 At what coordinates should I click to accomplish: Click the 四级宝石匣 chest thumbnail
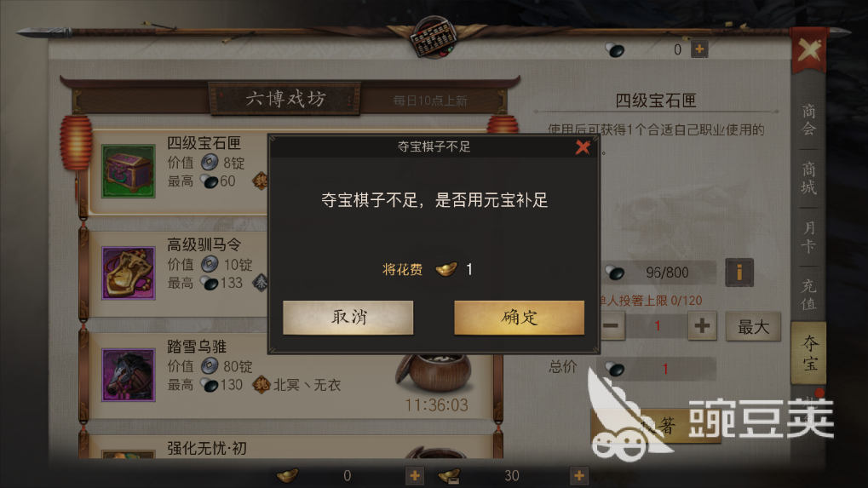click(129, 171)
